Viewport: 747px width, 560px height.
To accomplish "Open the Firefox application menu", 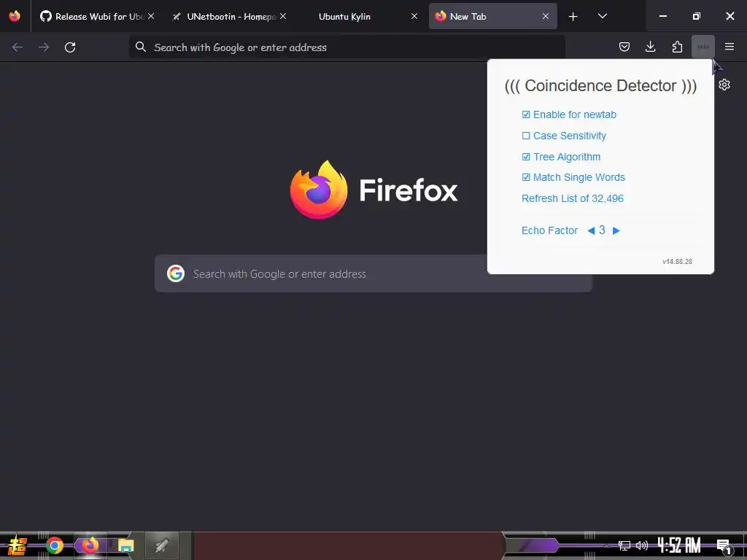I will [729, 47].
